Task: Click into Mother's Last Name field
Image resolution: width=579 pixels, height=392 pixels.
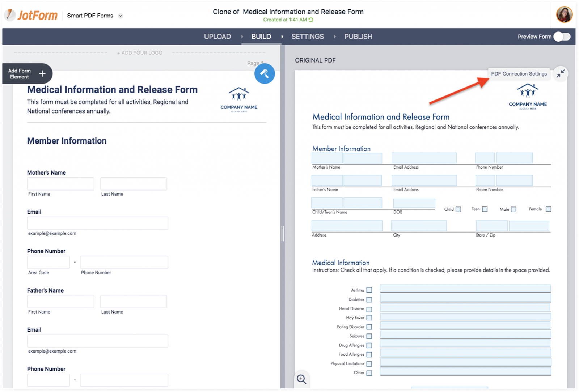Action: [134, 184]
